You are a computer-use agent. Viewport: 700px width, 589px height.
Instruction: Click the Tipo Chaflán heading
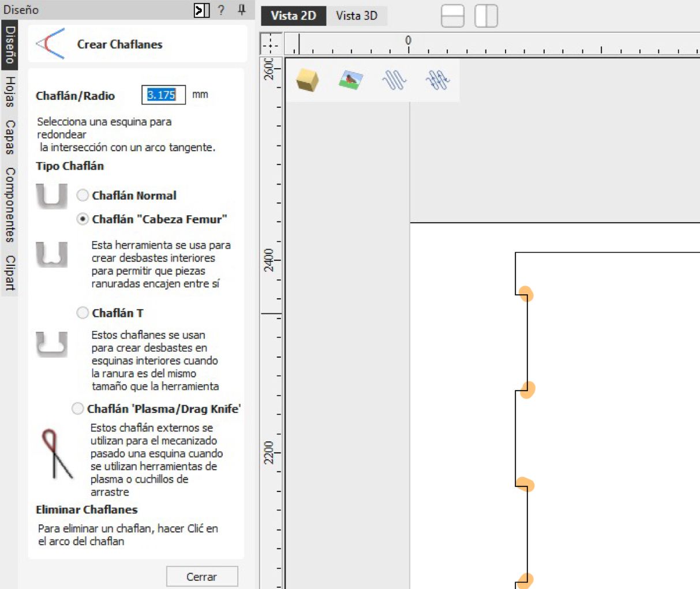(x=70, y=166)
